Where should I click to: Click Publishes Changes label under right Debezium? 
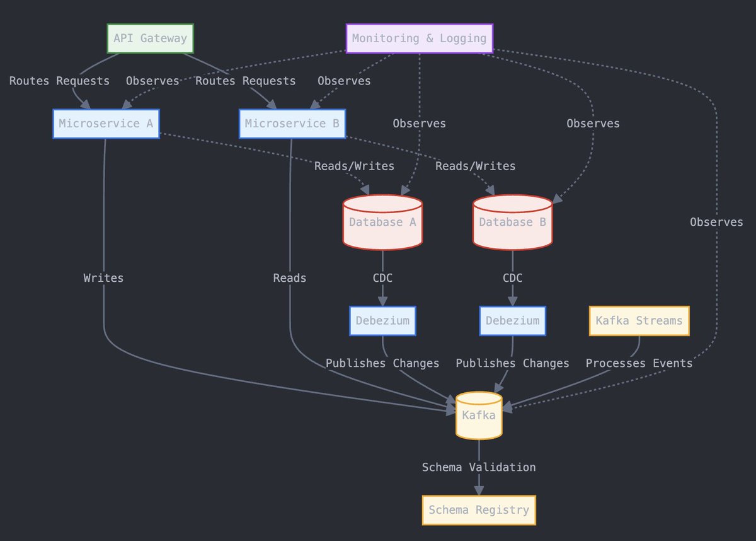coord(512,363)
